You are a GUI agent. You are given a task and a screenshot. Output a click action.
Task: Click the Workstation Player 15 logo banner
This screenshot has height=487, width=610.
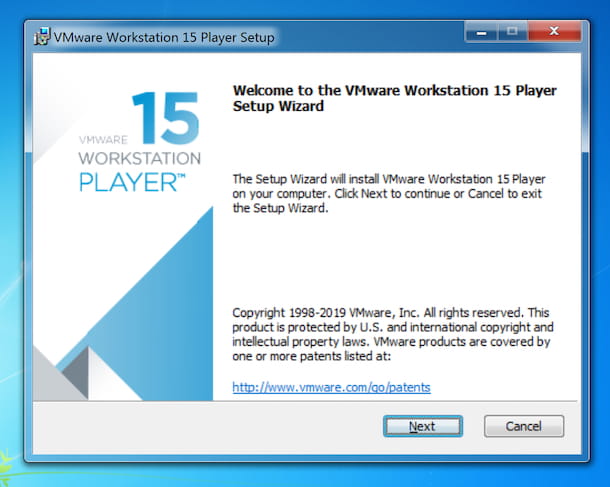pyautogui.click(x=123, y=227)
